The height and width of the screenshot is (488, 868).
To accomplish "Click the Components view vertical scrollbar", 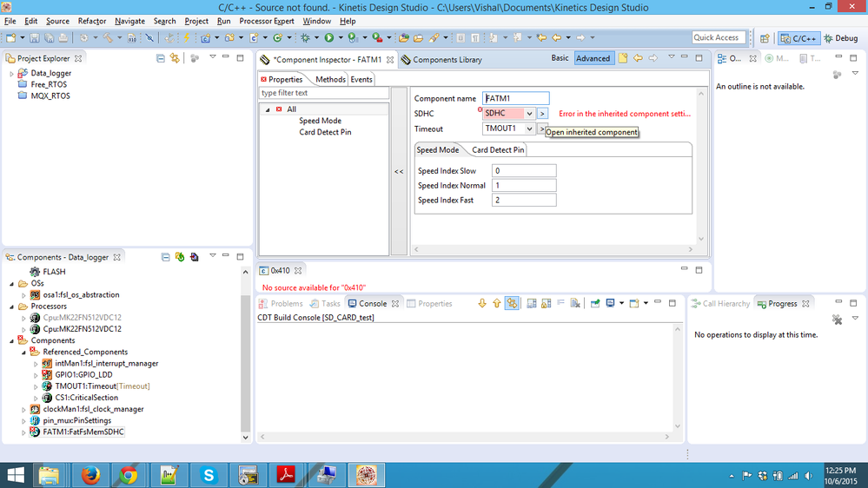I will (246, 366).
